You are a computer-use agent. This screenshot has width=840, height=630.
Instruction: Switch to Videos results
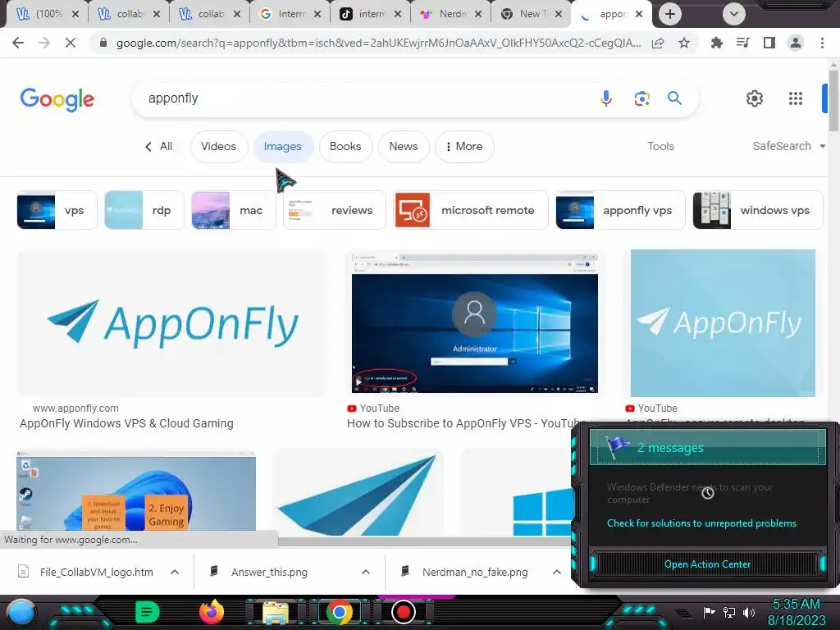point(218,146)
